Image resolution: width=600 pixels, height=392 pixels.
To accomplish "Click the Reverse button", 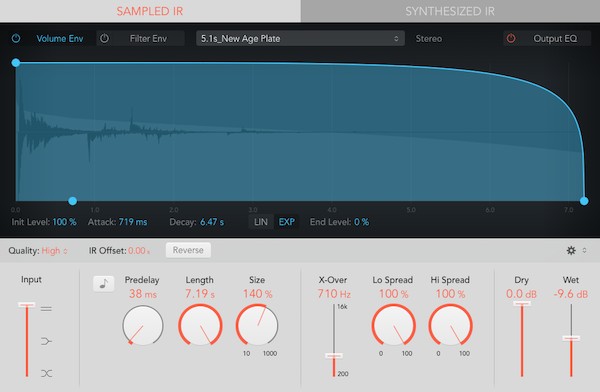I will pyautogui.click(x=188, y=250).
